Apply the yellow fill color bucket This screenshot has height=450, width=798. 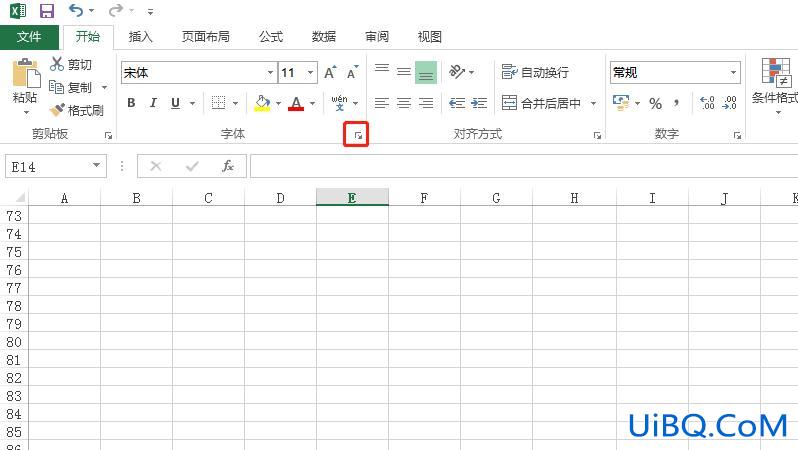(262, 103)
